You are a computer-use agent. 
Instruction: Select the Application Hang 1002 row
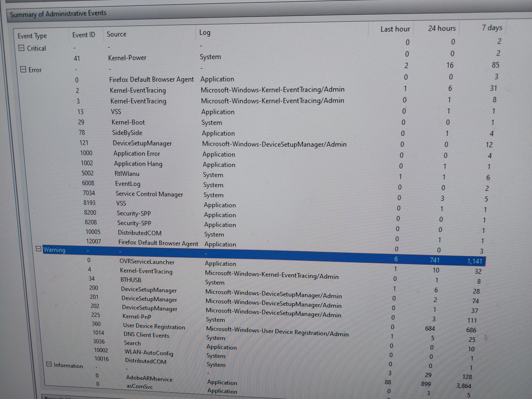[138, 164]
